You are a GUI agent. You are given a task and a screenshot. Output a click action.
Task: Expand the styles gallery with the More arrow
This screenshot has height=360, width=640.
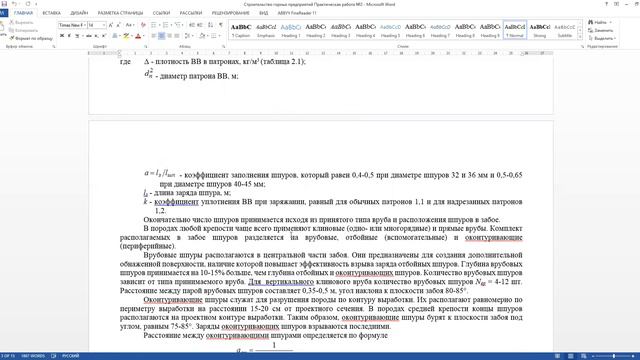pyautogui.click(x=580, y=38)
